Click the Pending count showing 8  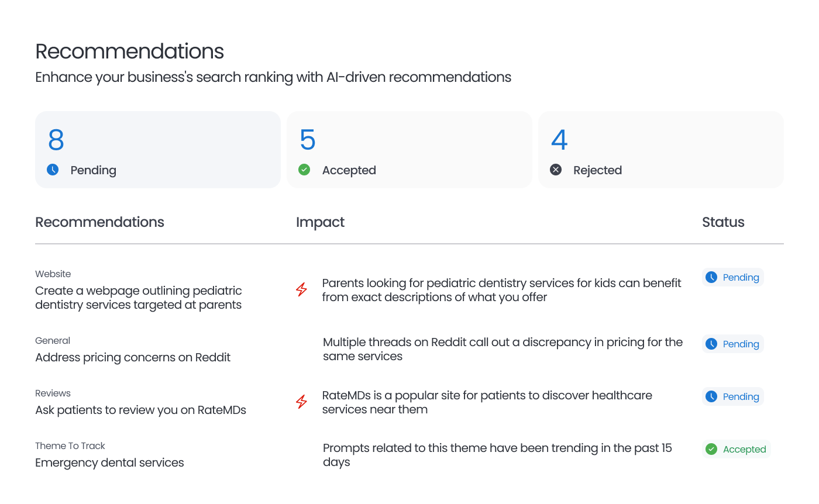pyautogui.click(x=56, y=140)
